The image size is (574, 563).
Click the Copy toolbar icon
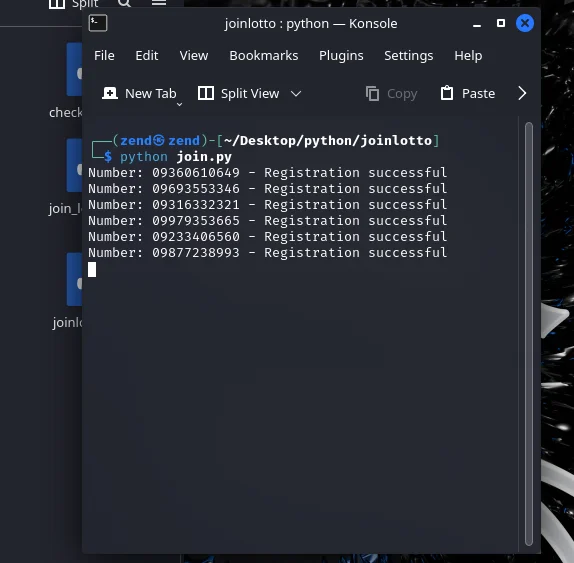coord(372,93)
